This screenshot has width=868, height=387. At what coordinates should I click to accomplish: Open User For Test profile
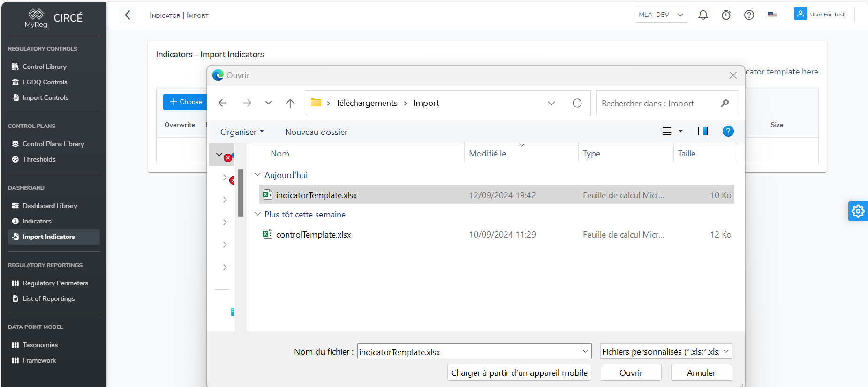tap(820, 15)
